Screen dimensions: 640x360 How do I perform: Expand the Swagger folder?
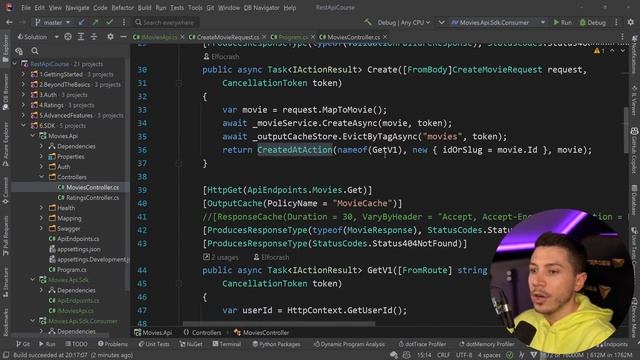click(41, 229)
